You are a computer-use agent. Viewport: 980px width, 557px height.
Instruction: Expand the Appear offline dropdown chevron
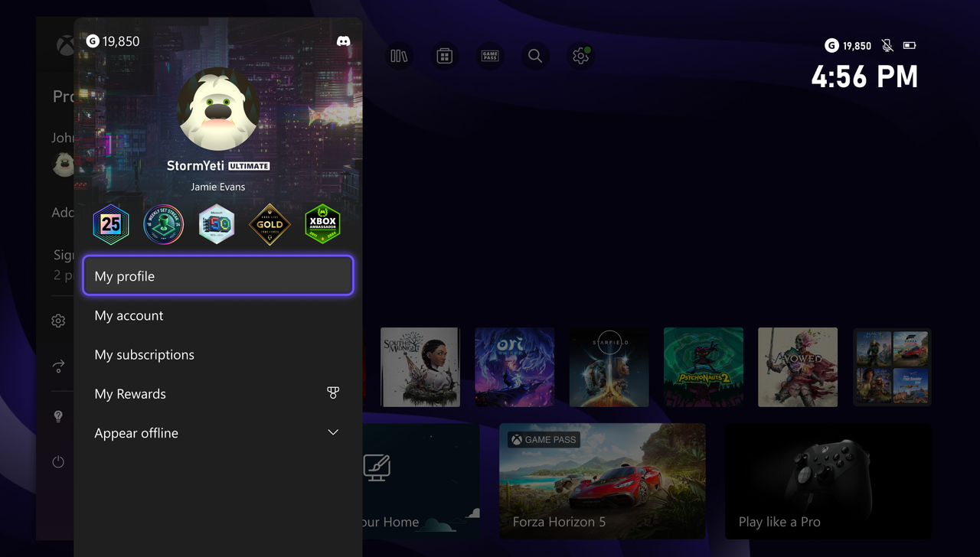click(x=333, y=432)
